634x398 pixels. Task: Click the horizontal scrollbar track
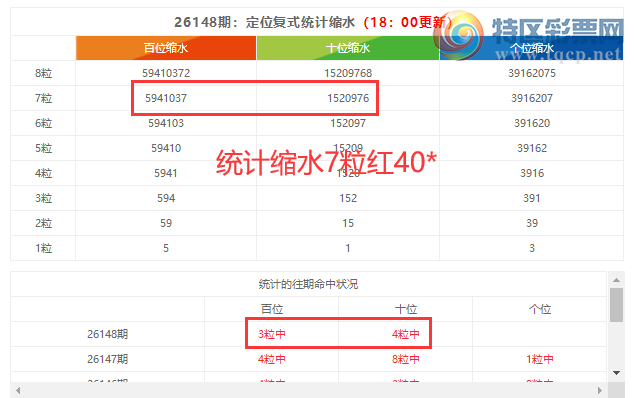coord(309,390)
